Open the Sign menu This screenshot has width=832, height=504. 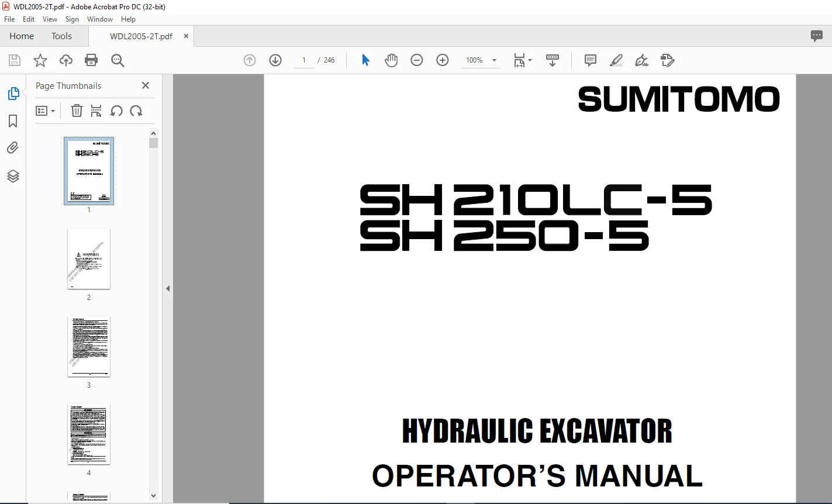tap(72, 19)
